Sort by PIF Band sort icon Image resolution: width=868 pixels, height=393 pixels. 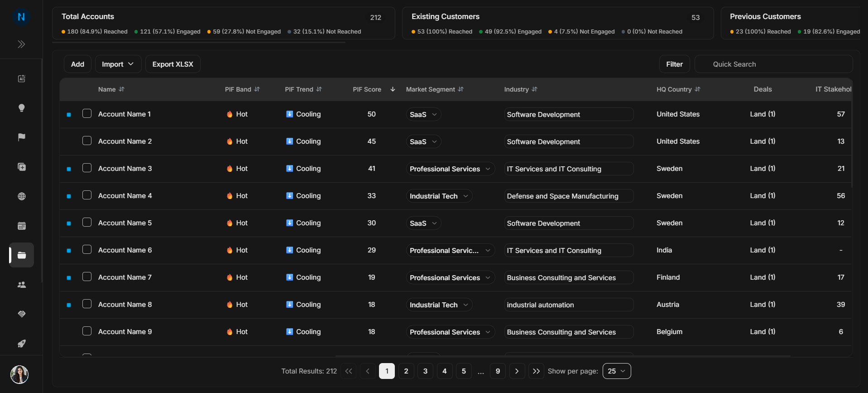click(x=257, y=89)
